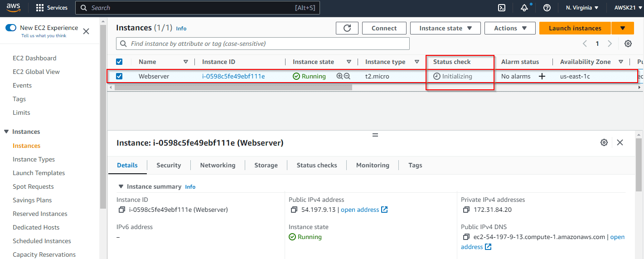
Task: Open the help question mark icon
Action: (x=547, y=8)
